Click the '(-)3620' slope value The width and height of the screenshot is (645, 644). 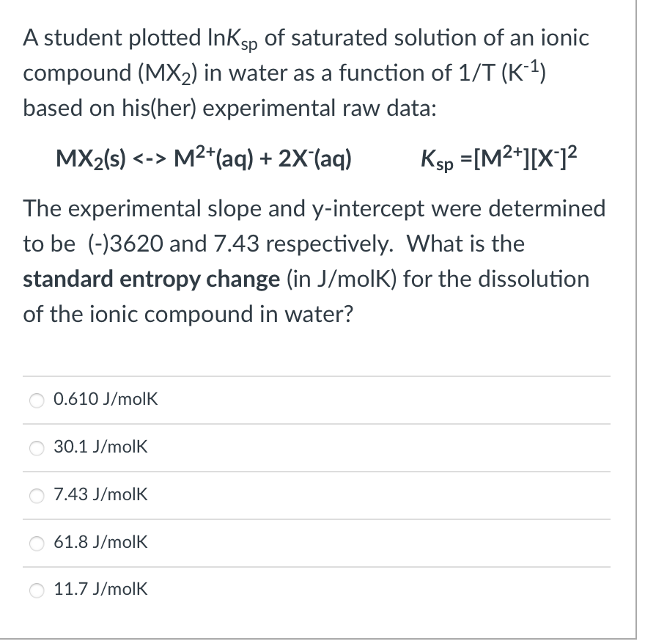point(119,244)
